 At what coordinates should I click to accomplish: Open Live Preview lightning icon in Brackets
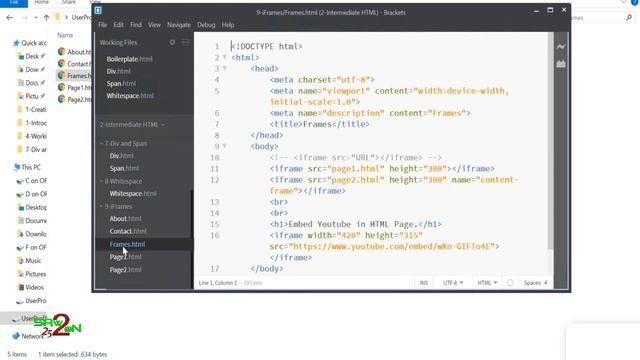[x=561, y=47]
